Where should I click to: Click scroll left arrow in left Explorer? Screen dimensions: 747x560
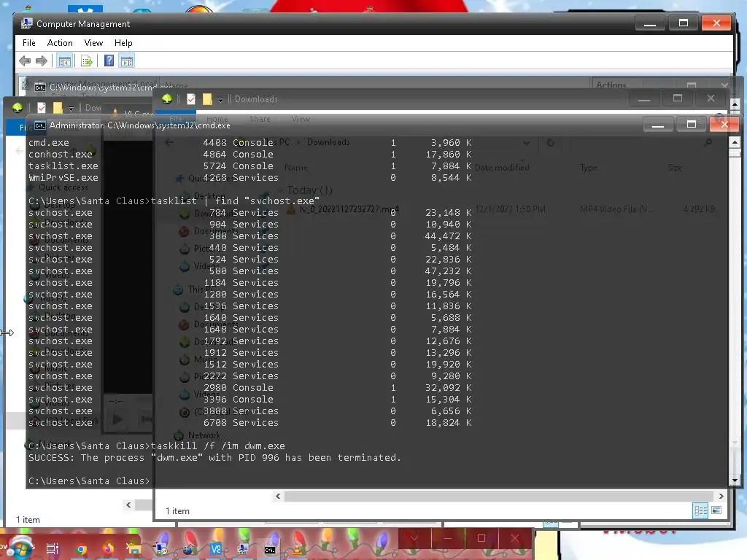[128, 505]
